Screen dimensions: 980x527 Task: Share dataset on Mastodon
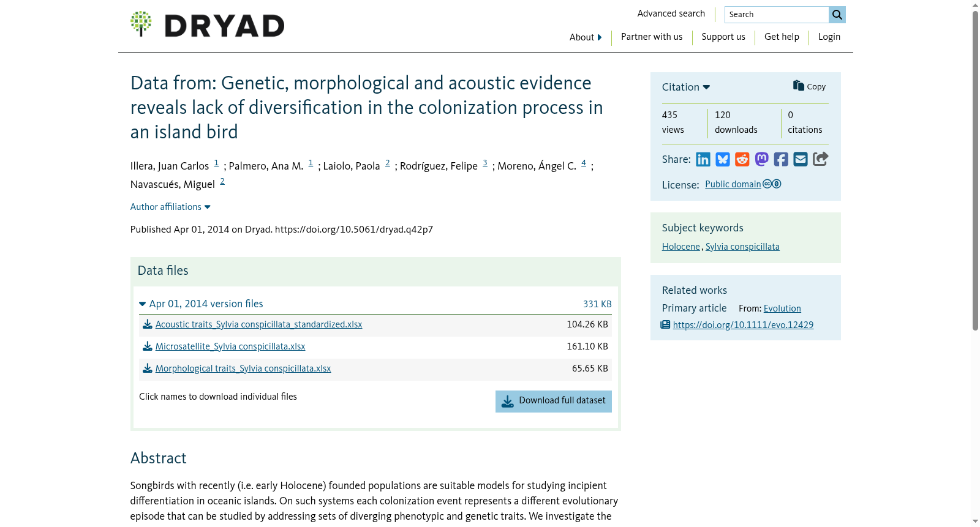[762, 160]
